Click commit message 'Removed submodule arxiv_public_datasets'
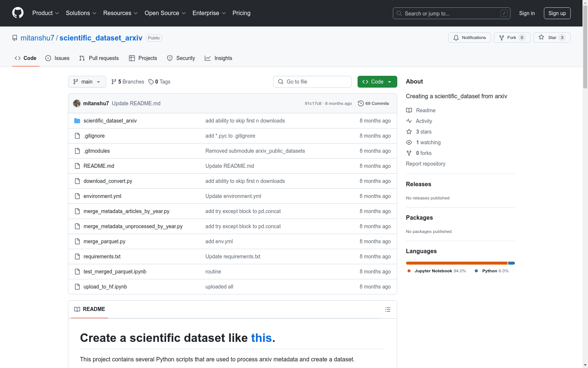Viewport: 588px width, 368px height. coord(255,151)
